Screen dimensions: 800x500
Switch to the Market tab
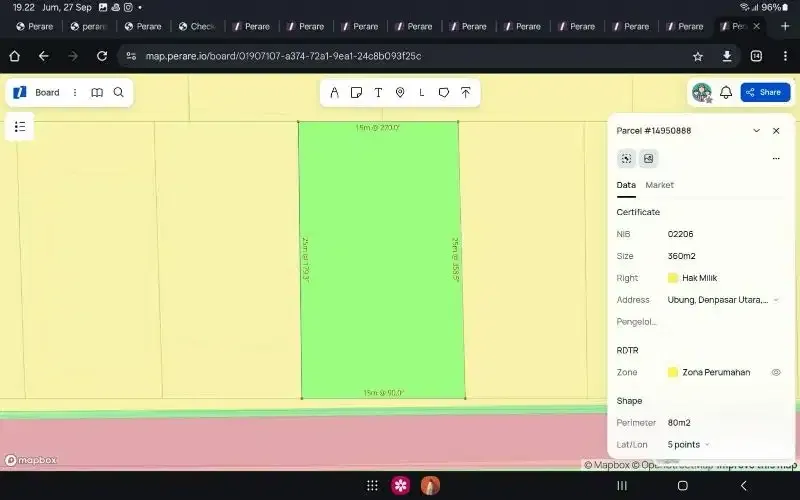pyautogui.click(x=659, y=185)
